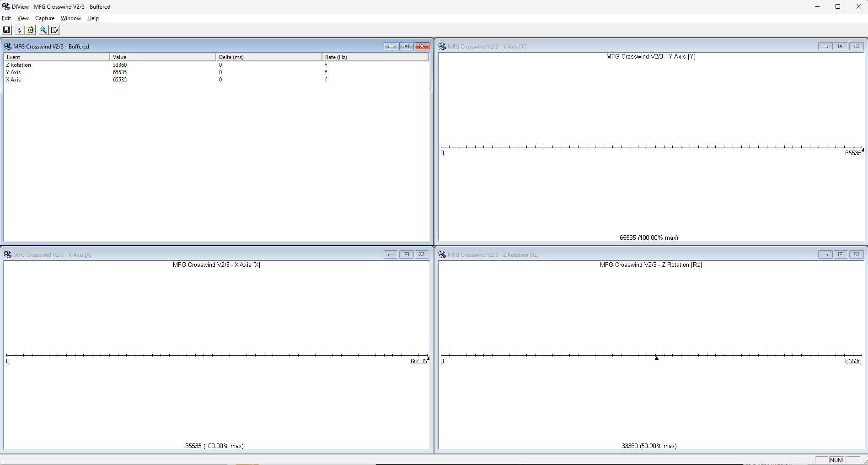Click the X Axis slider marker at 65535
The width and height of the screenshot is (868, 465).
tap(428, 358)
